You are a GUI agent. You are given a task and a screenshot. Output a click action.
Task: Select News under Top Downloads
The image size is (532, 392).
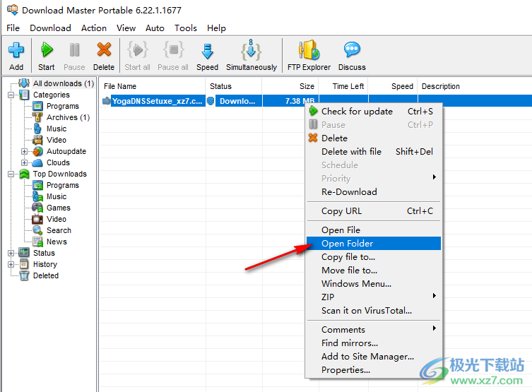point(57,242)
